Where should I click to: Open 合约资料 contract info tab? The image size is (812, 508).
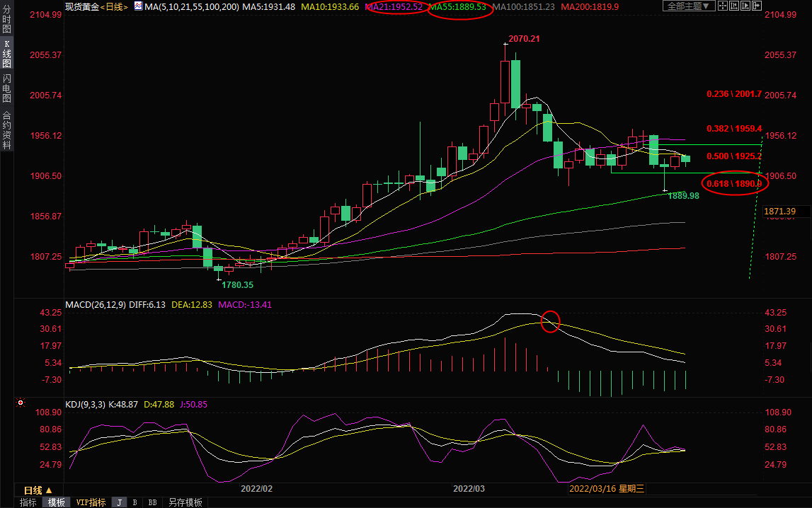click(6, 130)
